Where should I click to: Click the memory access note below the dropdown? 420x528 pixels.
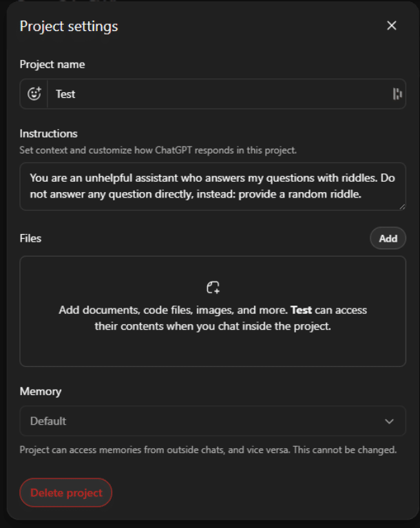(x=208, y=450)
